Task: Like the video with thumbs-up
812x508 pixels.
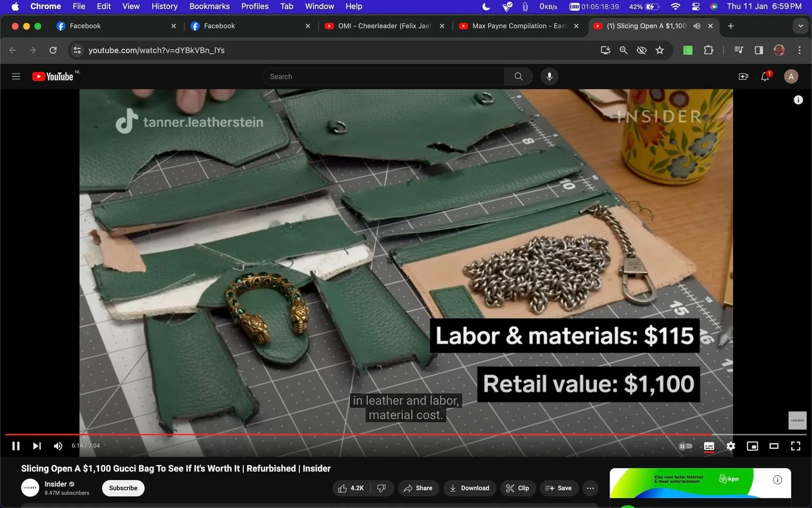Action: pos(352,488)
